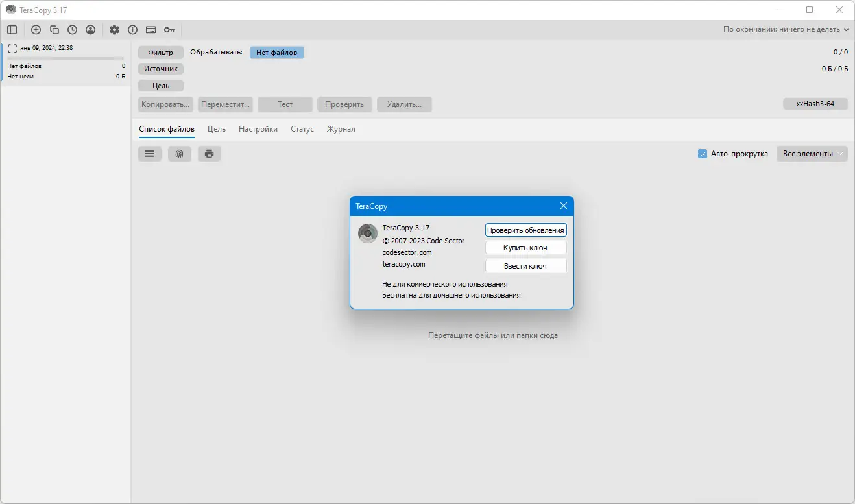Screen dimensions: 855x504
Task: Click the Цель button below Источник
Action: click(x=161, y=86)
